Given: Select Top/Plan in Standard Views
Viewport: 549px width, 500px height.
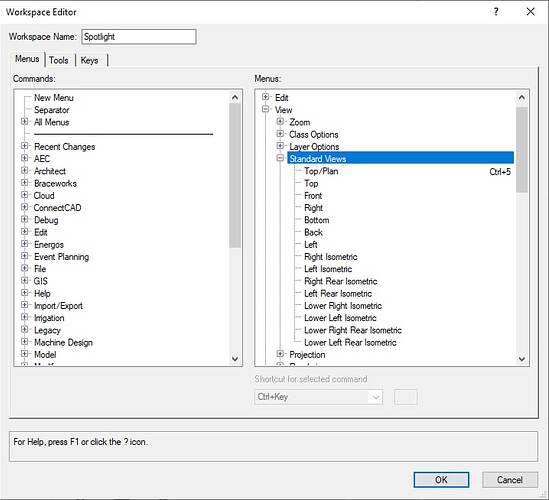Looking at the screenshot, I should click(321, 171).
